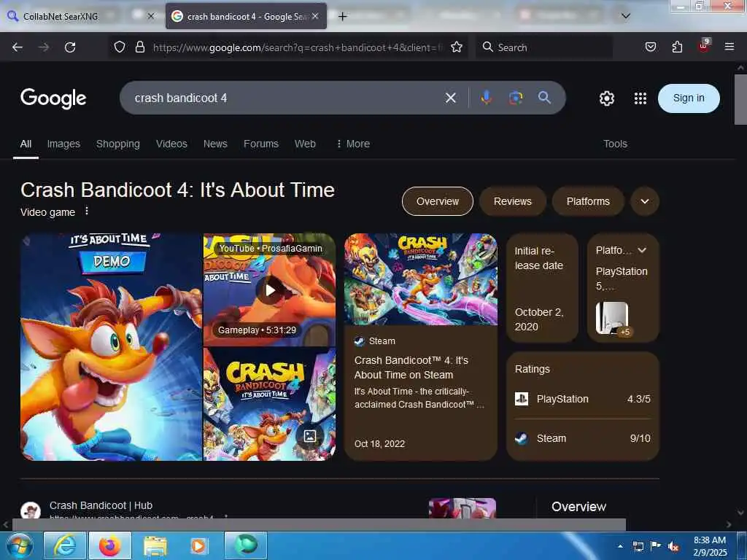The width and height of the screenshot is (747, 560).
Task: Open the Crash Bandicoot on Steam link
Action: tap(411, 367)
